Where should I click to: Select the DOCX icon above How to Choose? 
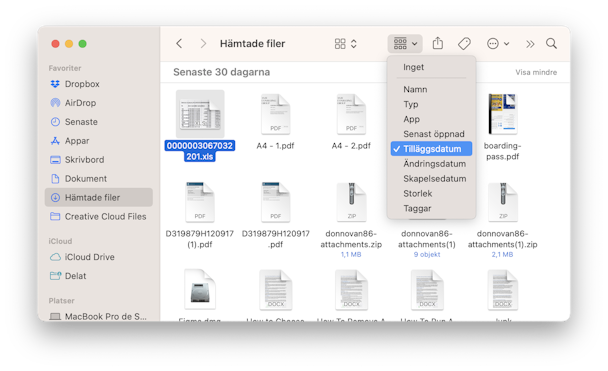[x=276, y=290]
